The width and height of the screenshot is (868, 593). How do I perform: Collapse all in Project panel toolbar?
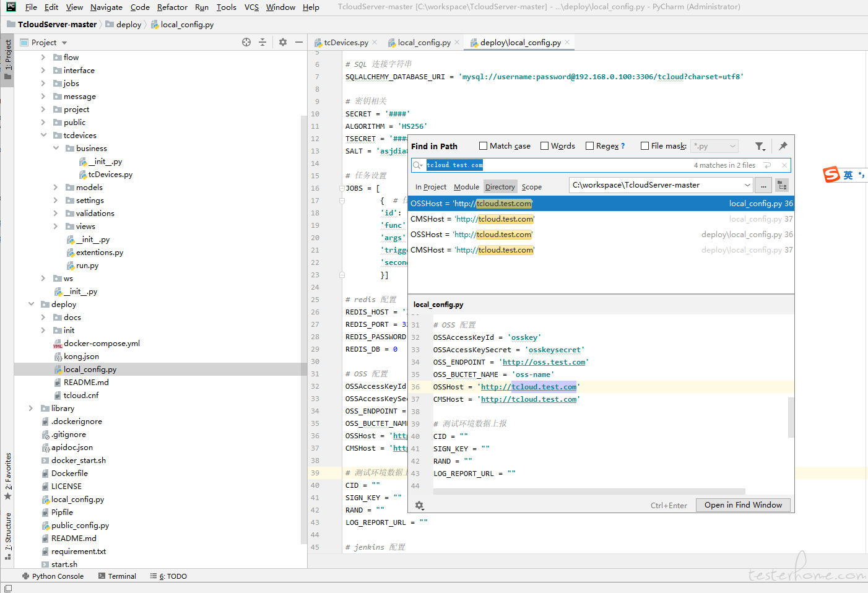pos(263,42)
